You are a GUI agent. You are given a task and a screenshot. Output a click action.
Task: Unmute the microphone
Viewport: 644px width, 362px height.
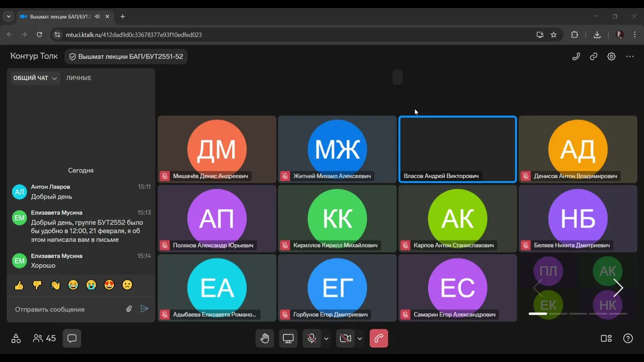click(312, 338)
